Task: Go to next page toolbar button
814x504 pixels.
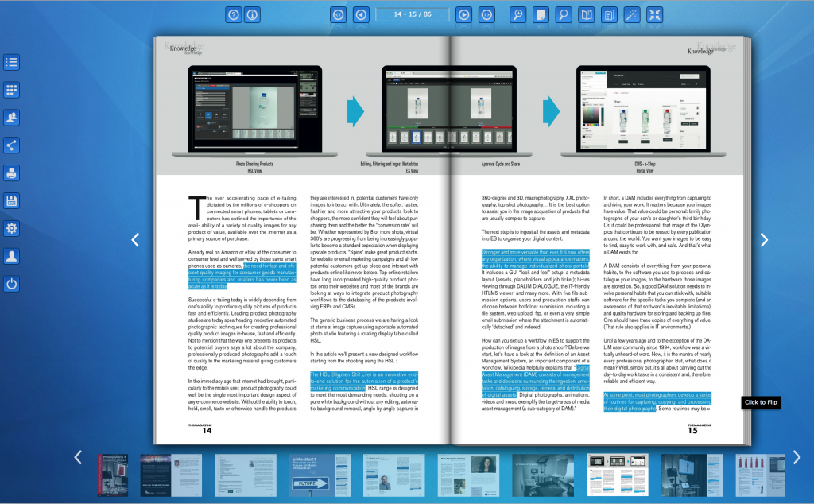Action: [463, 14]
